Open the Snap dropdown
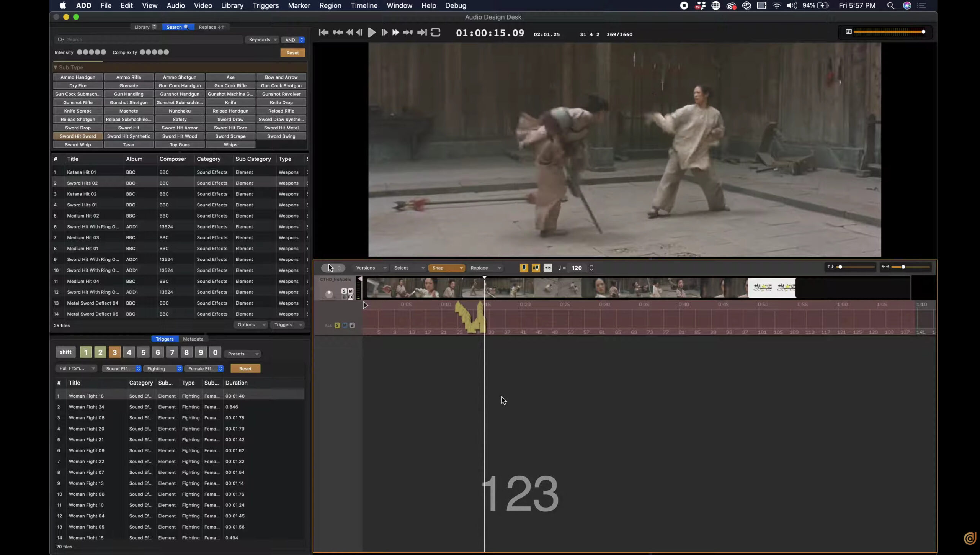This screenshot has height=555, width=980. (x=446, y=268)
